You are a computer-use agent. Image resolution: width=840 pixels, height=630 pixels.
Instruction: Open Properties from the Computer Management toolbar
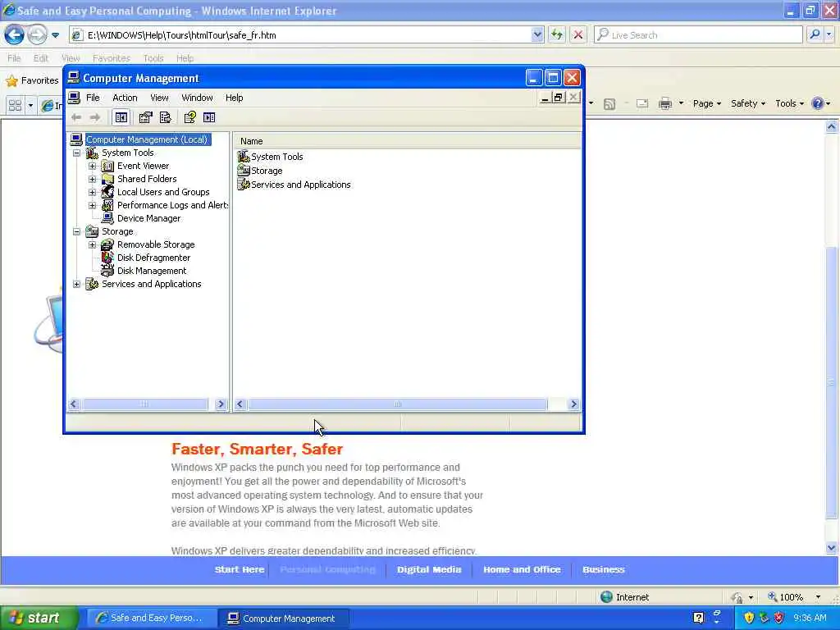coord(146,117)
